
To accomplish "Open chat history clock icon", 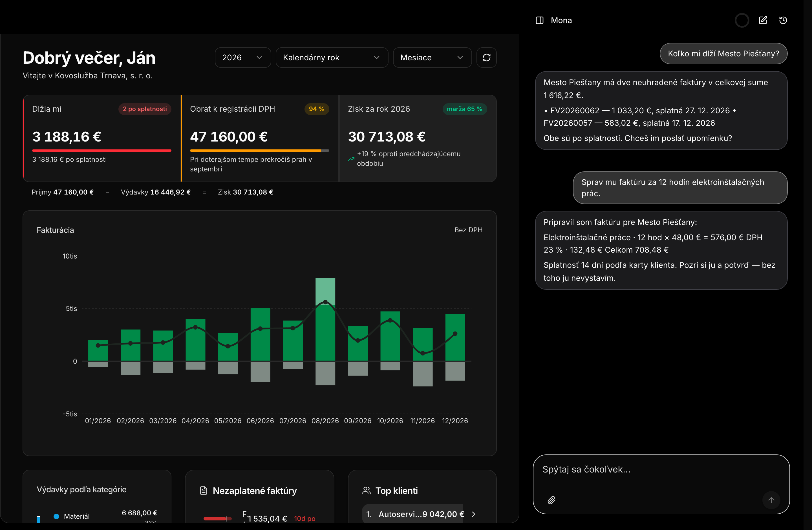I will tap(783, 21).
